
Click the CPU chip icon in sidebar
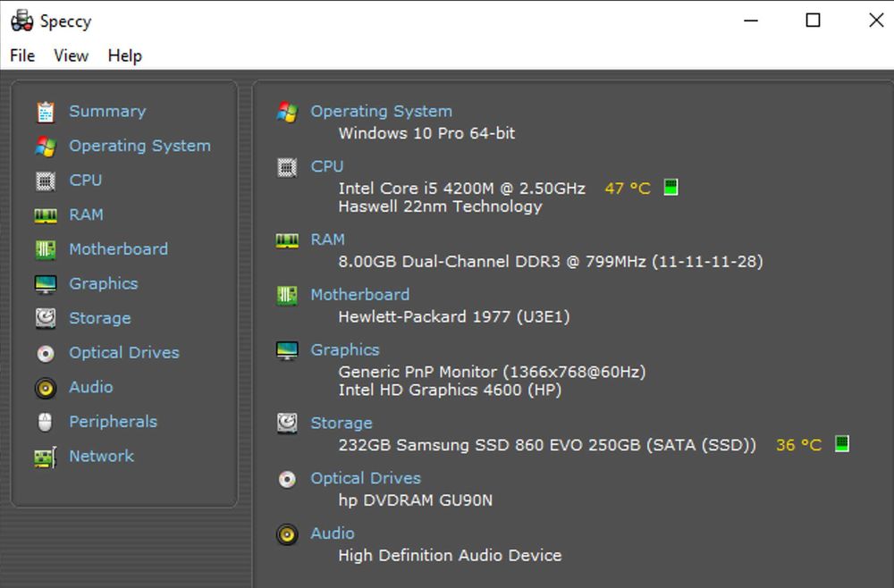pyautogui.click(x=46, y=181)
